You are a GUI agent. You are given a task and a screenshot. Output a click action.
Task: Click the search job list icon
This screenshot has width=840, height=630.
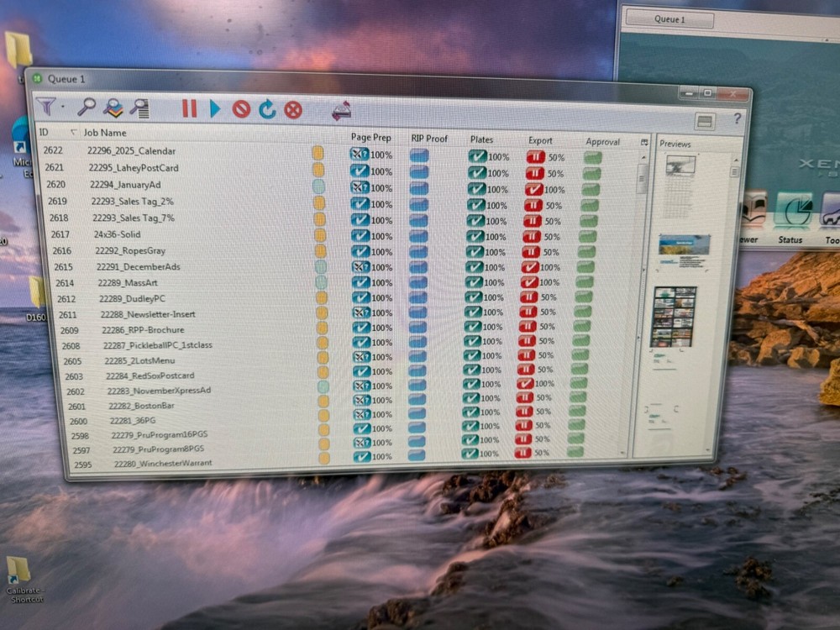coord(139,108)
